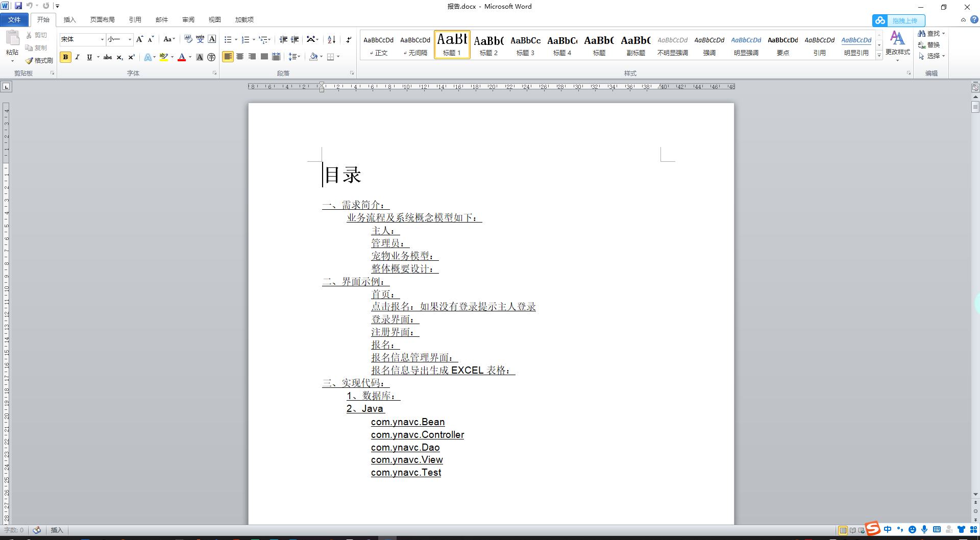
Task: Switch to Full Screen Reading view icon
Action: [852, 530]
